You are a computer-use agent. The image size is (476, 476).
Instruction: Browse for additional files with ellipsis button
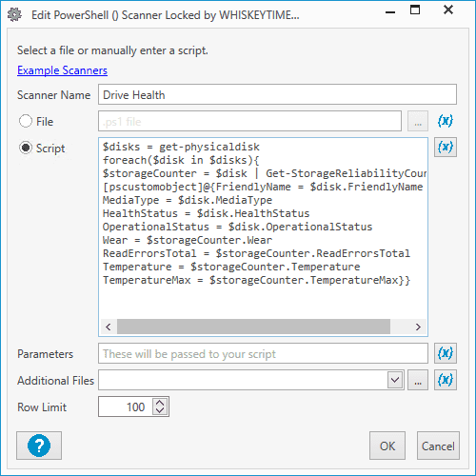418,380
